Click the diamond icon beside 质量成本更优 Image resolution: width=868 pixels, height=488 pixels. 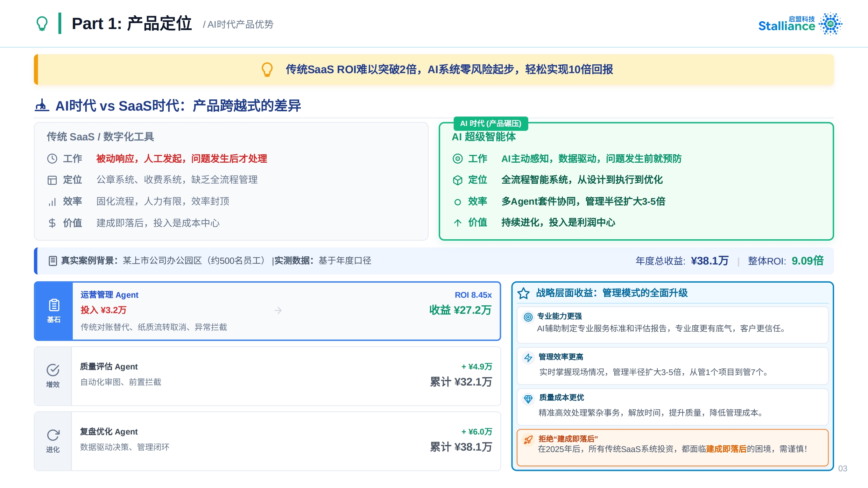coord(528,399)
